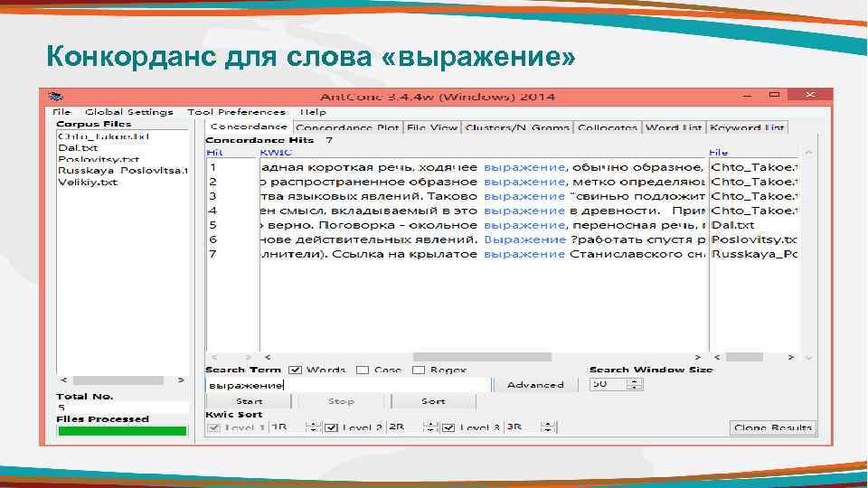This screenshot has height=488, width=868.
Task: Click the KWIC column header
Action: (276, 152)
